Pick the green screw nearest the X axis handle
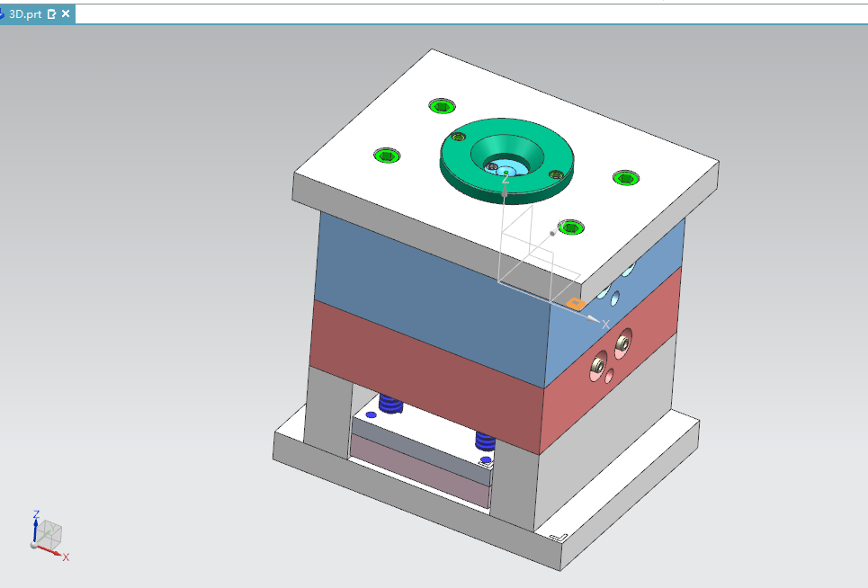 (571, 227)
